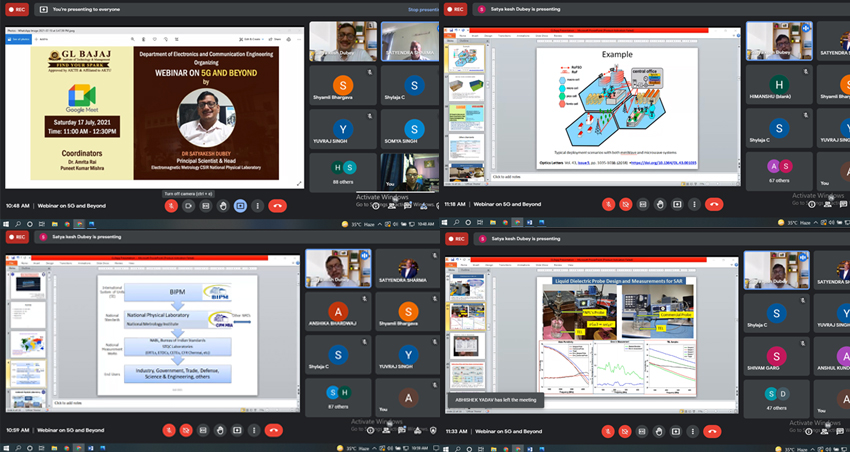Open meeting details info in the 10:48 AM meeting
Image resolution: width=850 pixels, height=452 pixels.
[376, 205]
